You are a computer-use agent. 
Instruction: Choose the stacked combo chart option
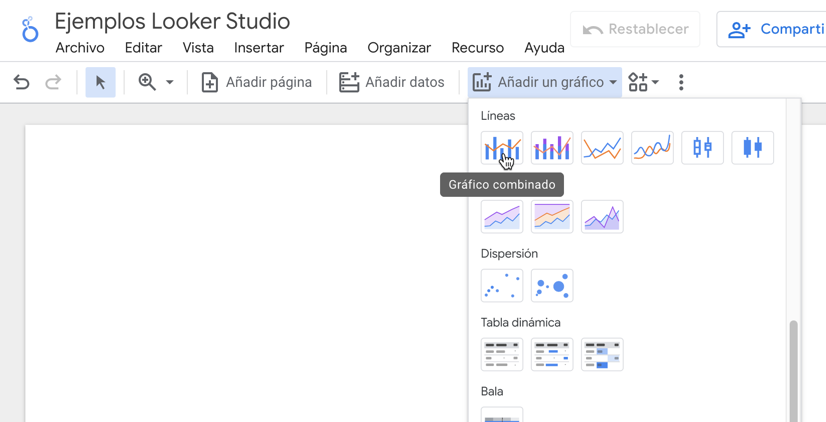point(552,148)
